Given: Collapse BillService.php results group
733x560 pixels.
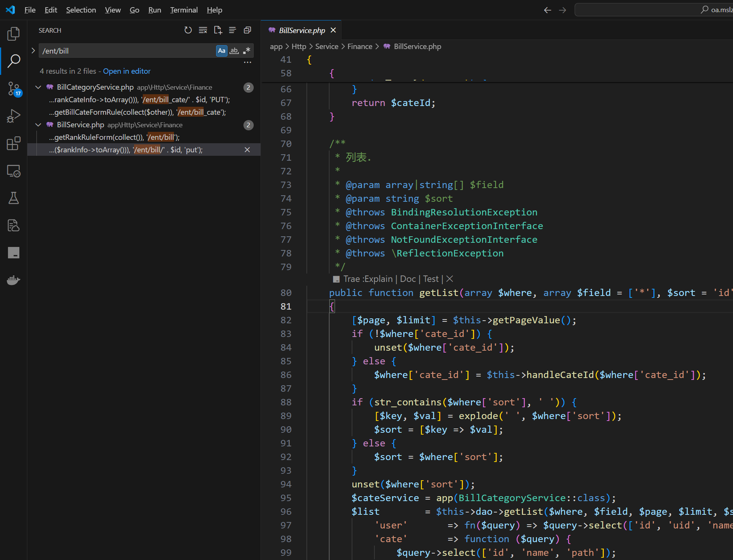Looking at the screenshot, I should click(x=38, y=125).
